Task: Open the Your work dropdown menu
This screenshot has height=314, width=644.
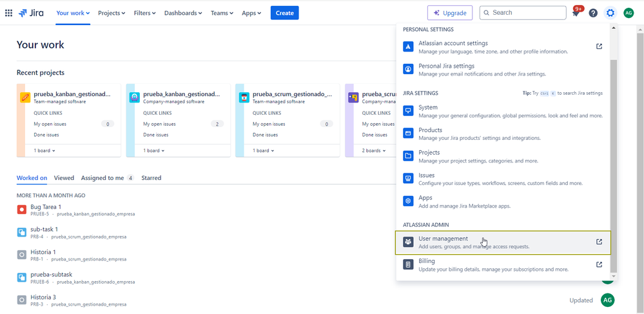Action: (x=73, y=13)
